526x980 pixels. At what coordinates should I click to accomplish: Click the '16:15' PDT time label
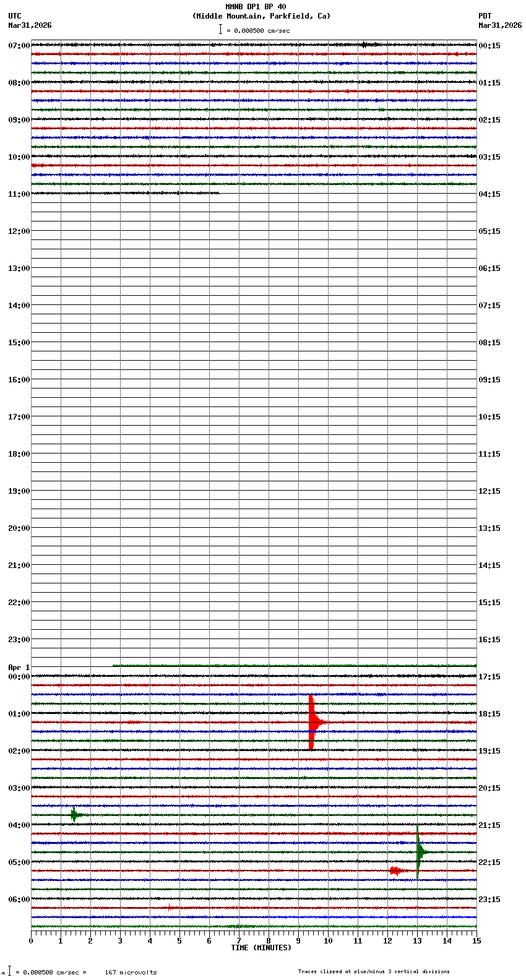pos(489,640)
